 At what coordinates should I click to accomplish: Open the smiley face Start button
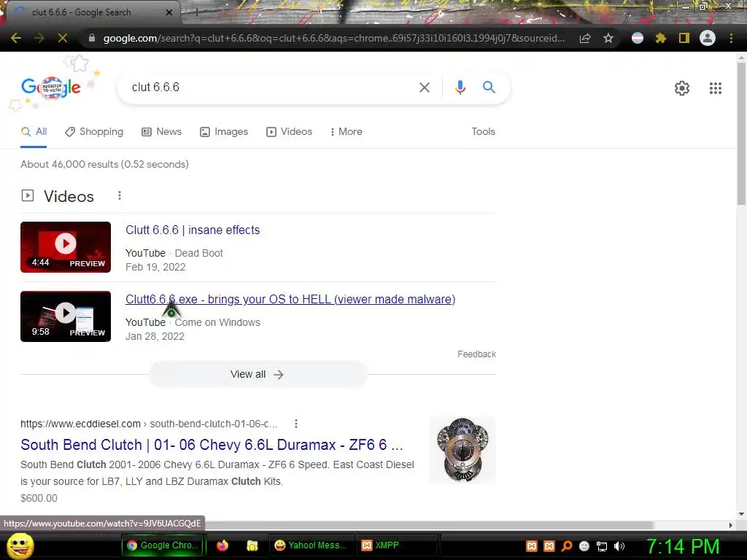(20, 545)
